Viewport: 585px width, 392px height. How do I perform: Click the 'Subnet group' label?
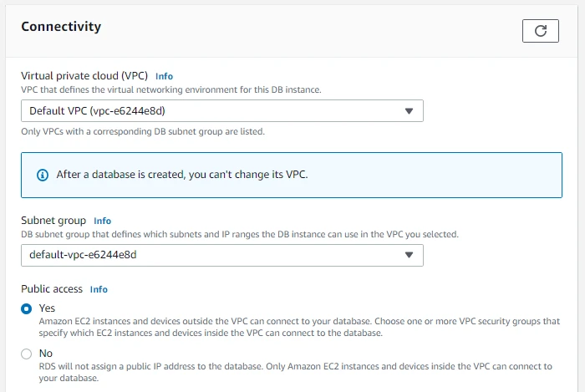tap(53, 221)
